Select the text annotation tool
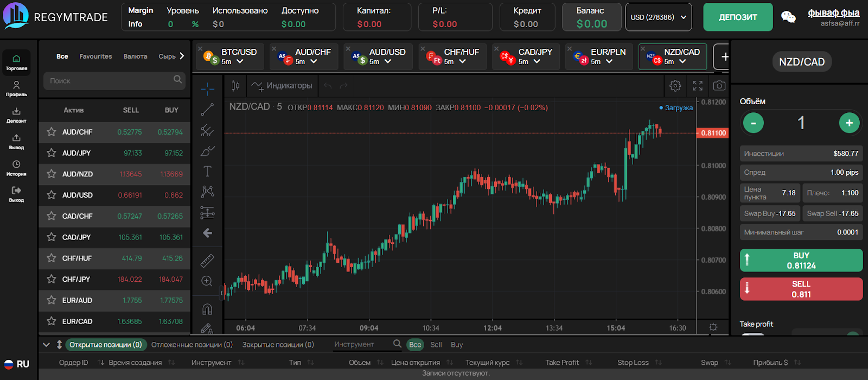 click(x=207, y=172)
